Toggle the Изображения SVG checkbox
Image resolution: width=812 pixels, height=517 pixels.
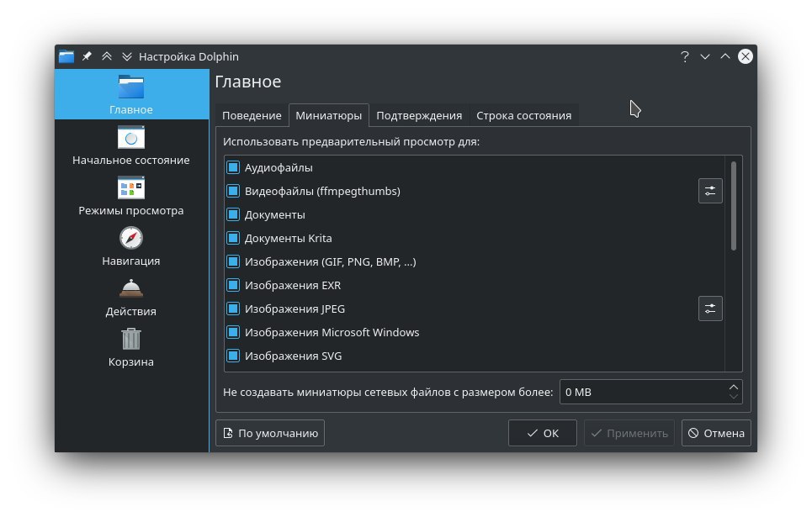click(x=233, y=356)
